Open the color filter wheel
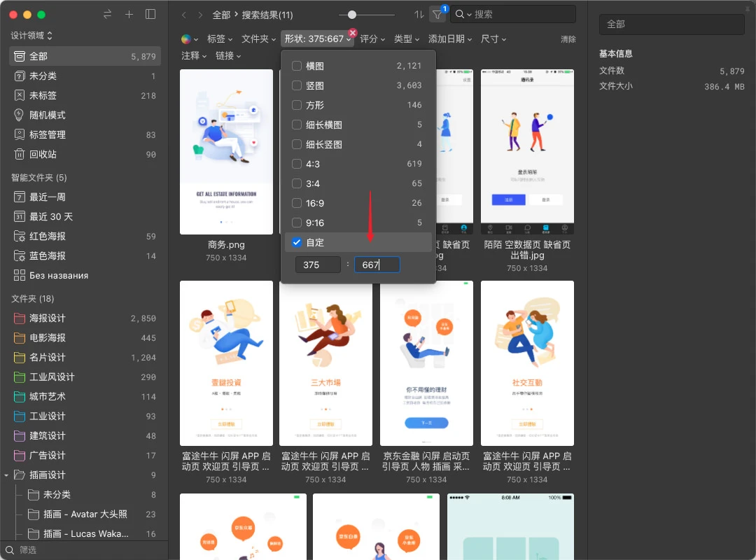This screenshot has width=756, height=560. (x=186, y=39)
